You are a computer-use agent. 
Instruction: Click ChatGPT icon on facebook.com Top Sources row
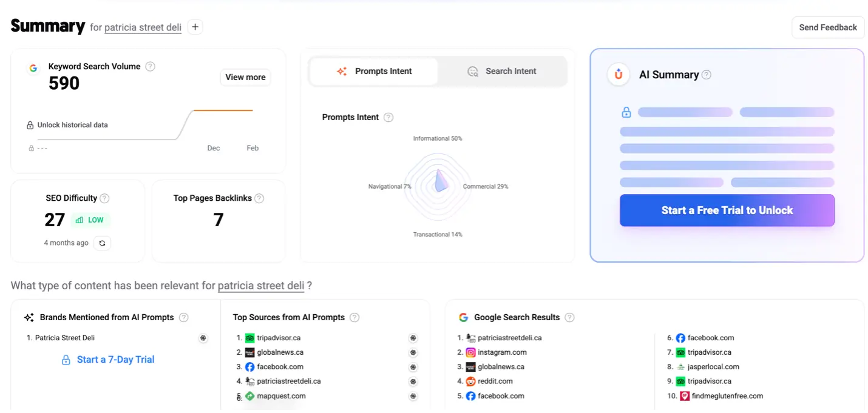413,367
